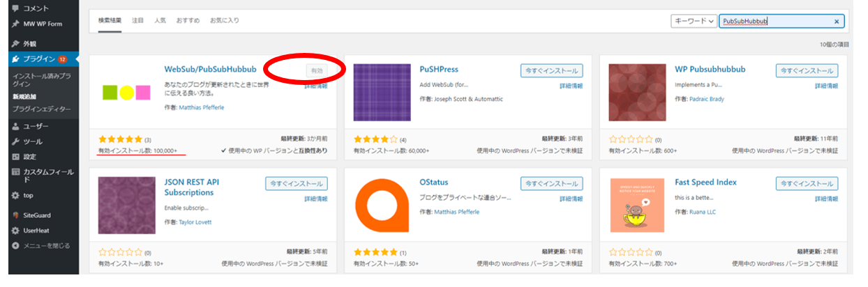This screenshot has width=868, height=287.
Task: Click the PuSHPress four-star rating
Action: [x=375, y=139]
